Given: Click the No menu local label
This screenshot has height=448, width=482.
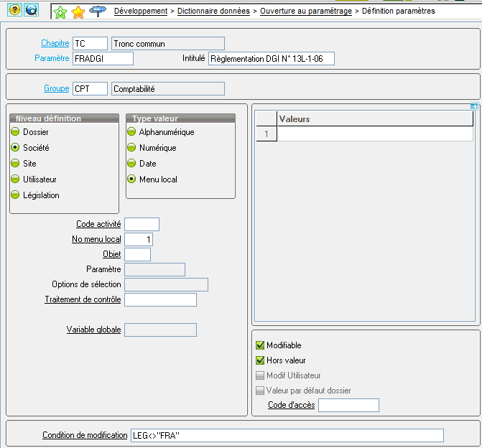Looking at the screenshot, I should tap(96, 239).
